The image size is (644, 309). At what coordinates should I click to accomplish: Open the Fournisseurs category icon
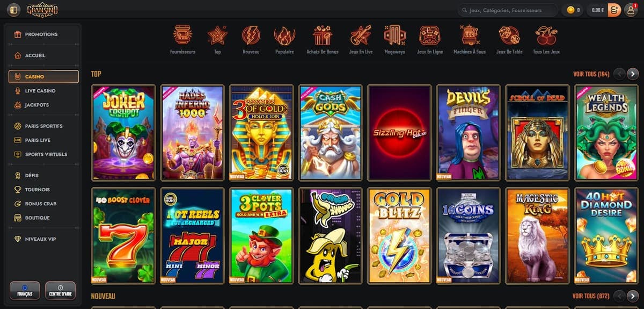click(x=182, y=35)
